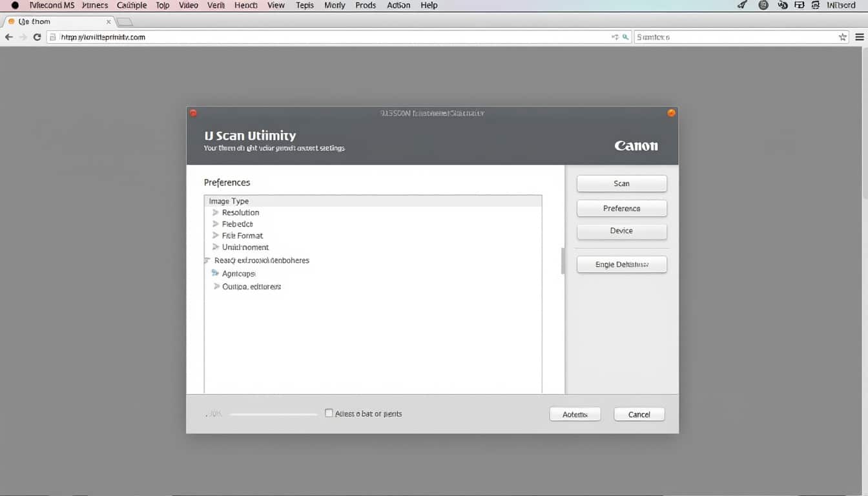
Task: Click the red dot on dialog title bar
Action: pyautogui.click(x=193, y=113)
